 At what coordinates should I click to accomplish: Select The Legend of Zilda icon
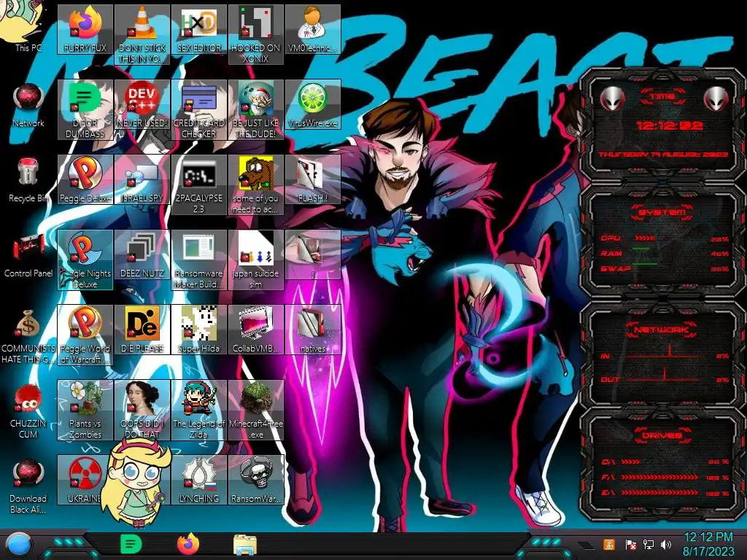(198, 411)
